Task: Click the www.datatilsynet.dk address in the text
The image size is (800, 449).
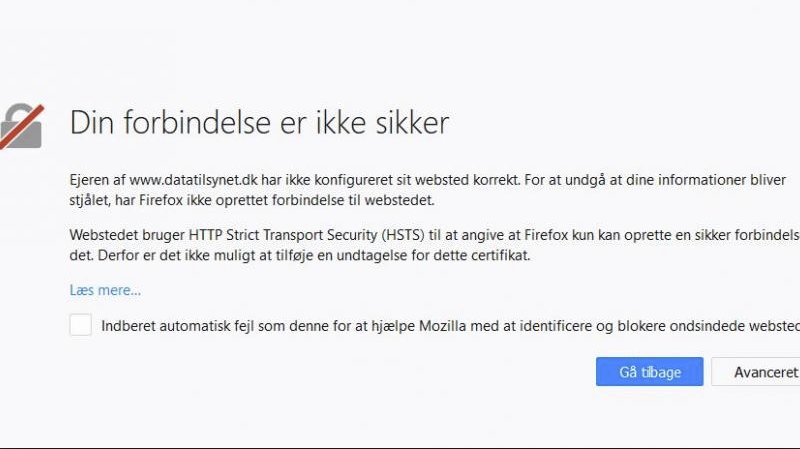Action: [x=192, y=181]
